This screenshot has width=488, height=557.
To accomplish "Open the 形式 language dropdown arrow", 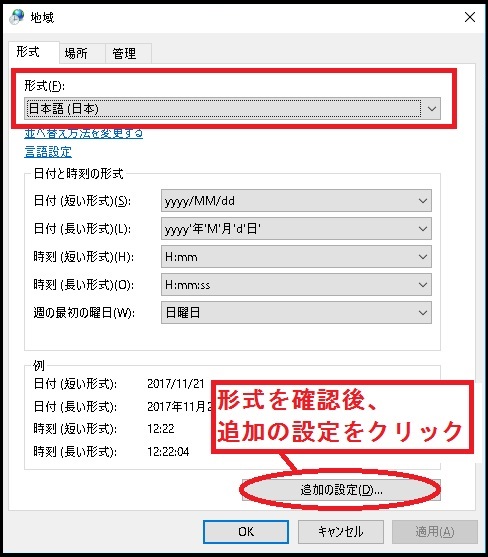I will tap(432, 108).
